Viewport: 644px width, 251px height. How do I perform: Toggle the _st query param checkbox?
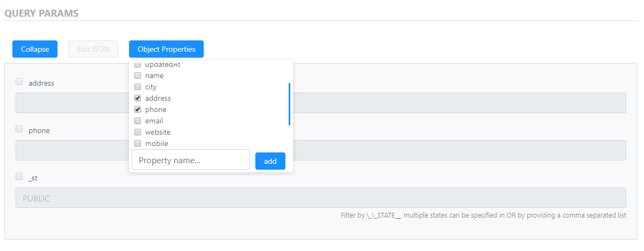pos(19,177)
